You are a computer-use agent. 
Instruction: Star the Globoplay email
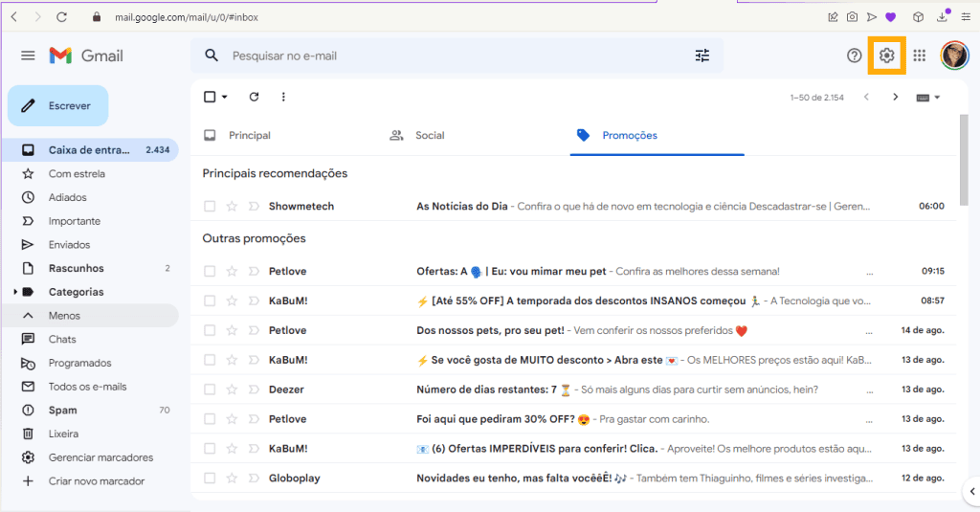pyautogui.click(x=232, y=479)
